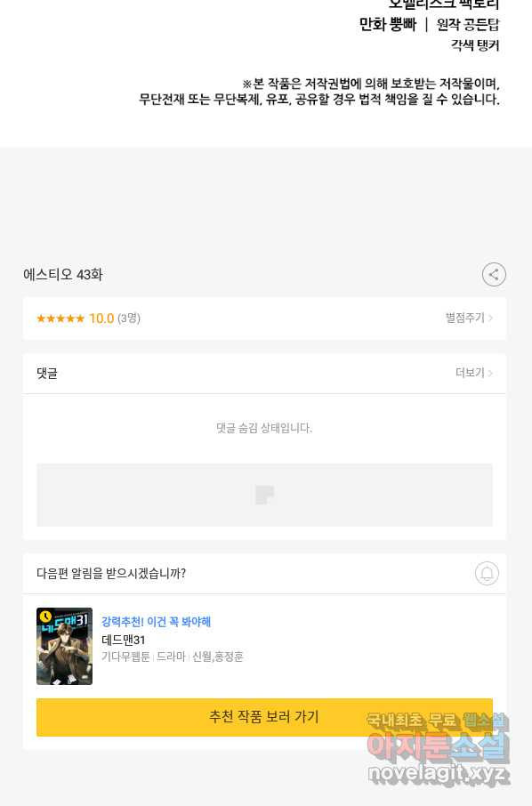Click the 에스티오 43화 episode title

(62, 275)
